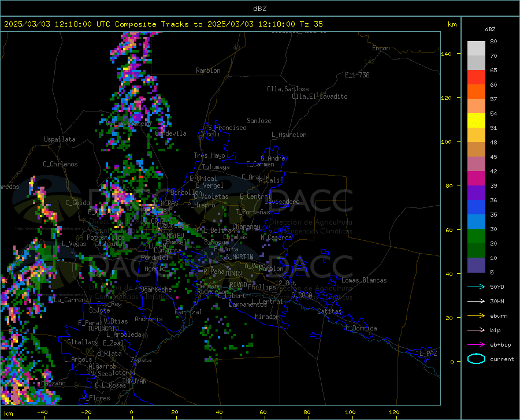520x420 pixels.
Task: Click the Catitas label
Action: point(329,311)
